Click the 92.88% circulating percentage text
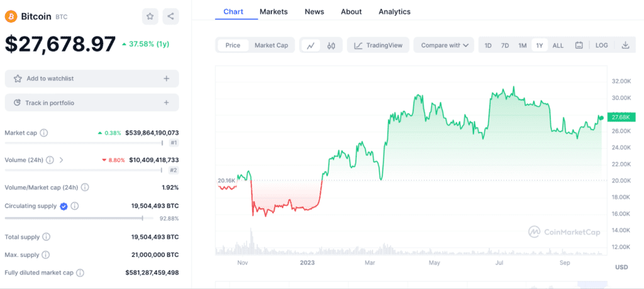This screenshot has width=644, height=289. 169,219
